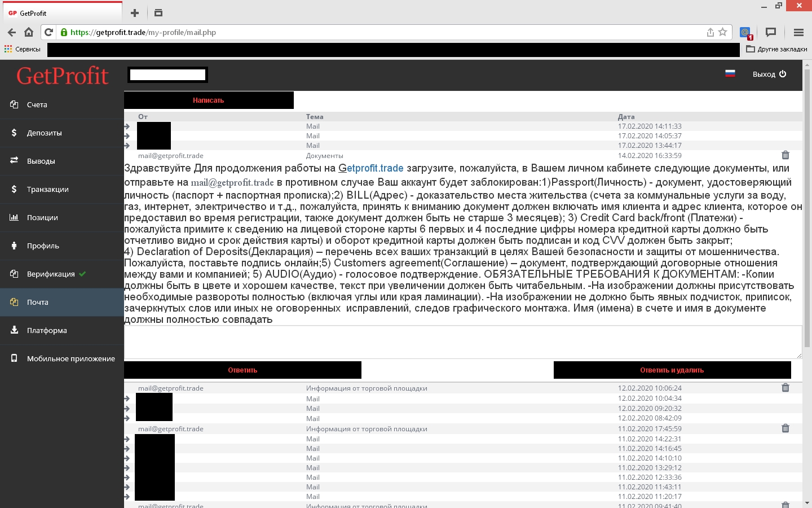The width and height of the screenshot is (812, 508).
Task: Delete the 11.02.2020 17:45:59 message via trash icon
Action: [x=785, y=428]
